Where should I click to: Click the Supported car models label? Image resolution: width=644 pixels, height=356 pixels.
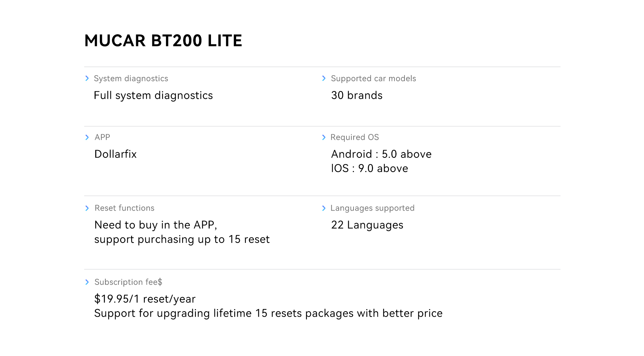373,79
